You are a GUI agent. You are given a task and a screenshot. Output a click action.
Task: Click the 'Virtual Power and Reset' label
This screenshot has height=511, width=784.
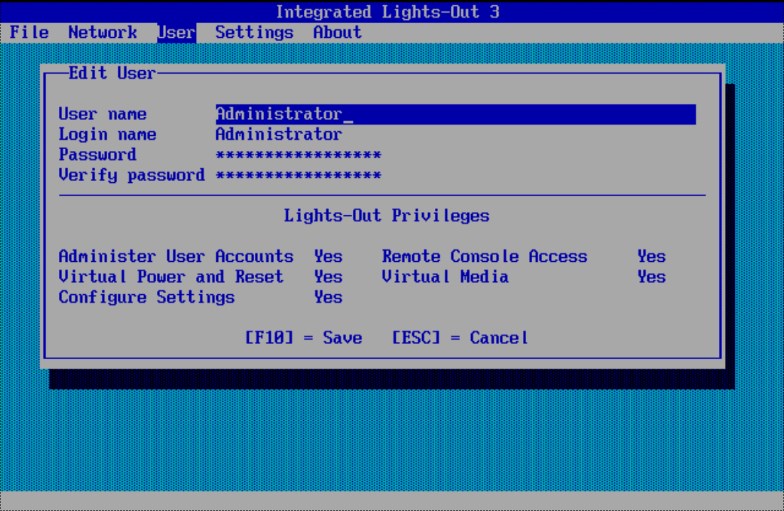[x=171, y=277]
